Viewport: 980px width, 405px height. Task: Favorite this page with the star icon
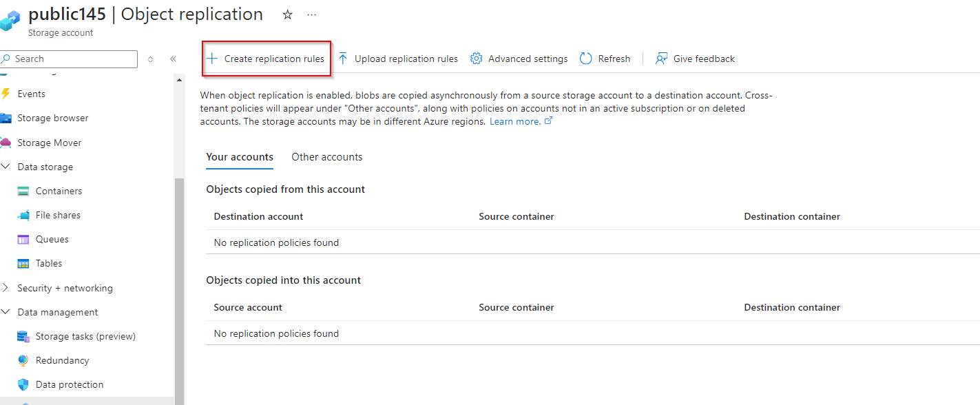[288, 14]
